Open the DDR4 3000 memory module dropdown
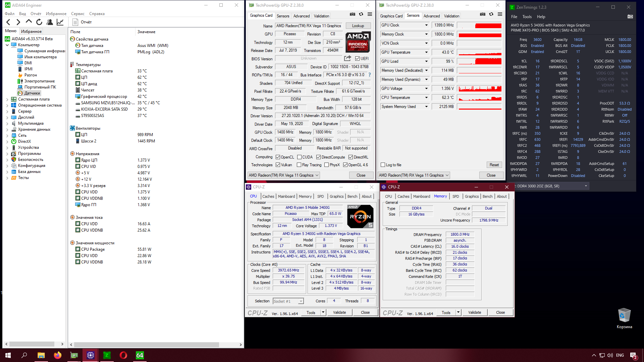Viewport: 644px width, 362px height. coord(586,186)
